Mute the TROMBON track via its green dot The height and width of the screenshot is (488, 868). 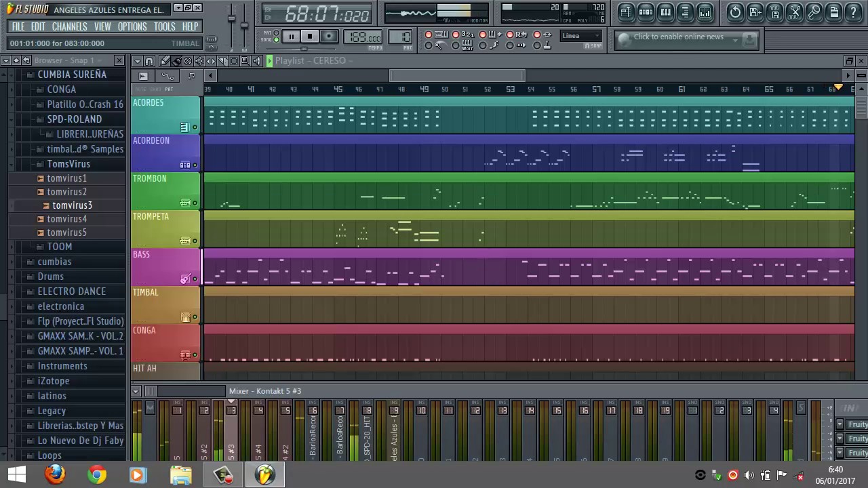(195, 203)
